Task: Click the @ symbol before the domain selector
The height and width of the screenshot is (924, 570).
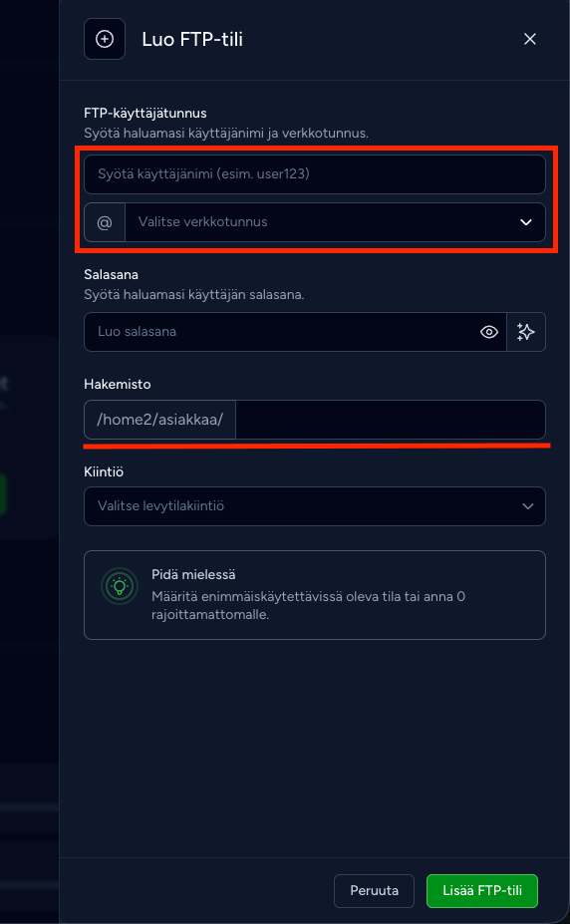Action: point(105,222)
